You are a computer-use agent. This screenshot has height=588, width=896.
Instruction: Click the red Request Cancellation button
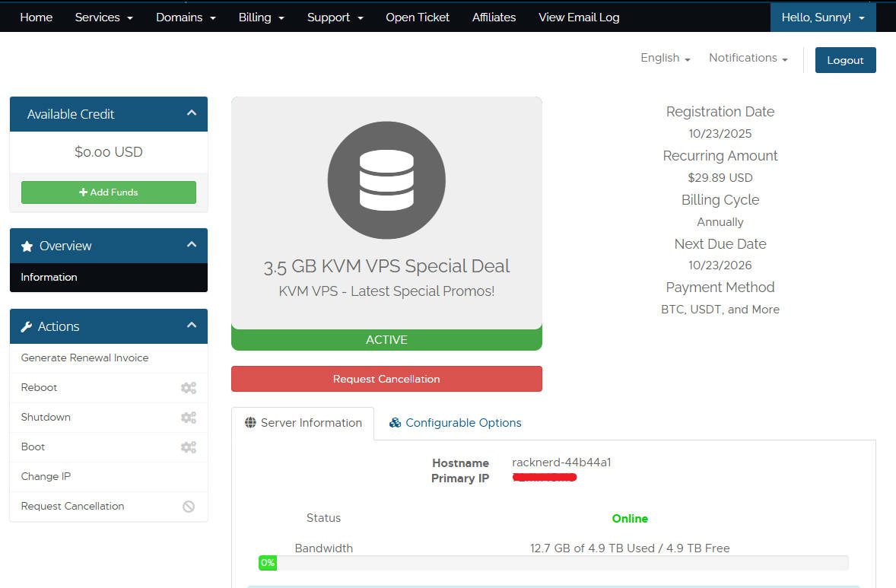coord(386,379)
